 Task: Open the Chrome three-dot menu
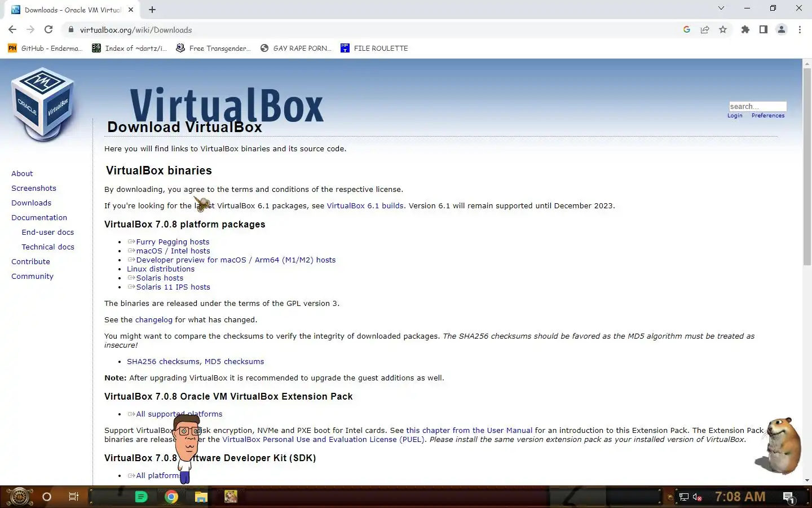point(800,30)
